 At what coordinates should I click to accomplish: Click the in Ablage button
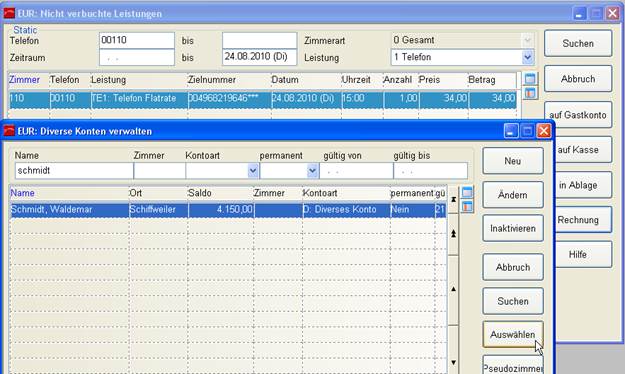click(x=584, y=185)
